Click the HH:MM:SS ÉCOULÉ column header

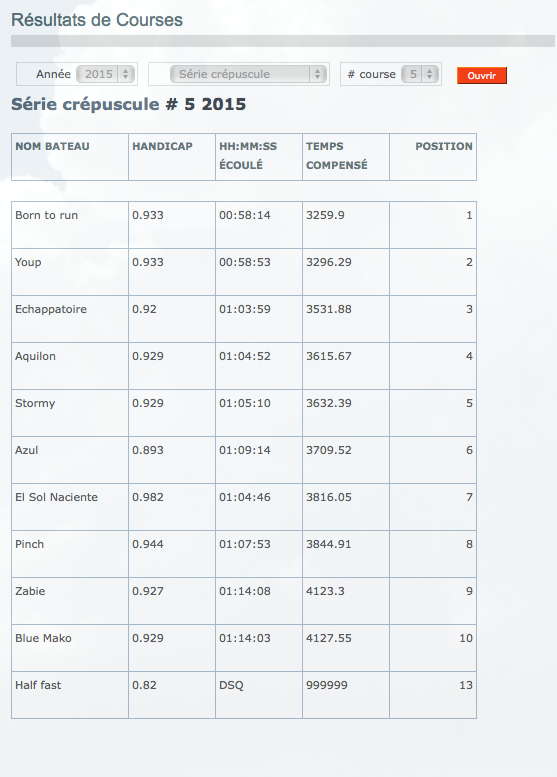click(248, 156)
